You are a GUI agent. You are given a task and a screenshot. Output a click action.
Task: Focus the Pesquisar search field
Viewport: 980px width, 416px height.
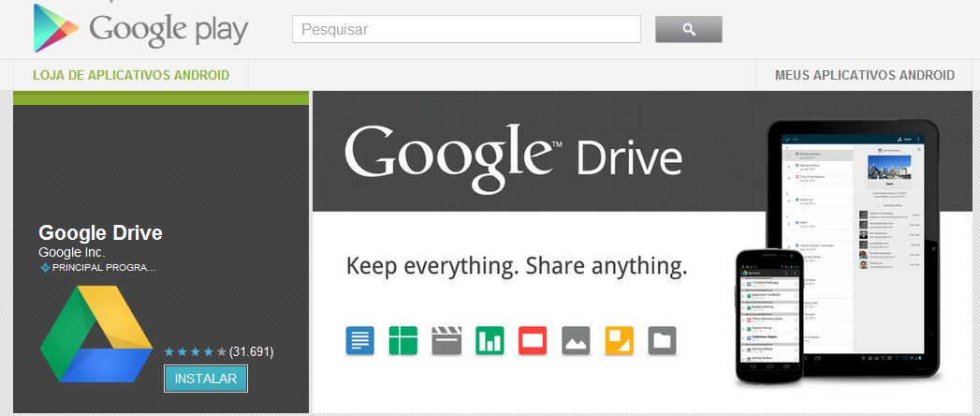pos(466,29)
